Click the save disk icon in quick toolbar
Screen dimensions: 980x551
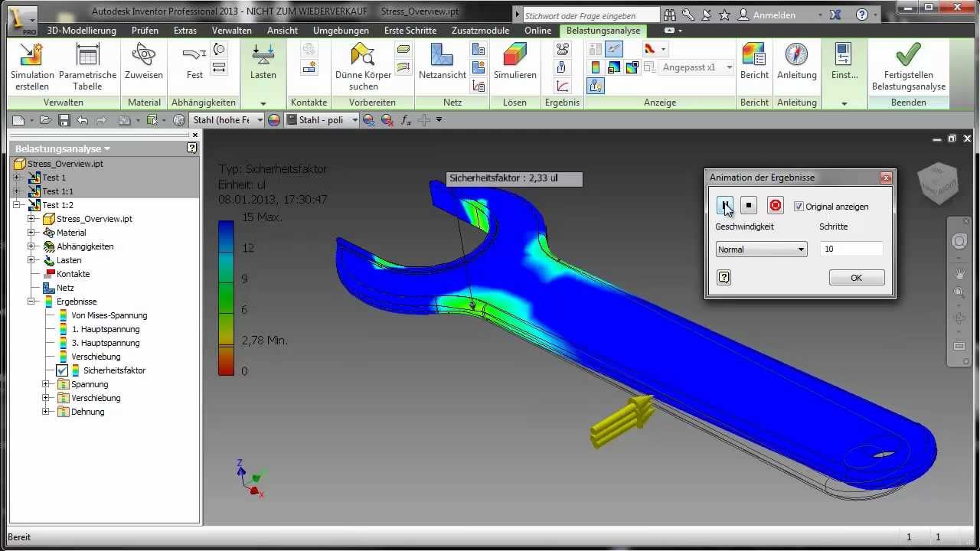(x=64, y=120)
